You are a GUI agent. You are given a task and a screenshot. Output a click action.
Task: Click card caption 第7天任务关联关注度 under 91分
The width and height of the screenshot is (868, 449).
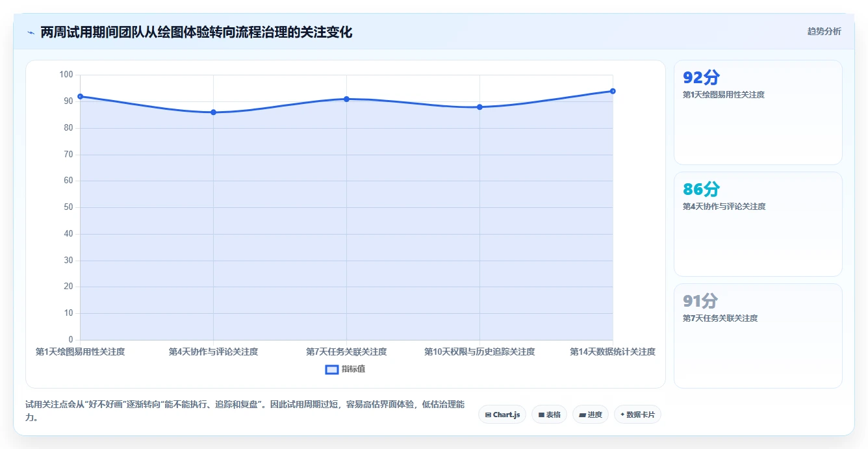(720, 318)
